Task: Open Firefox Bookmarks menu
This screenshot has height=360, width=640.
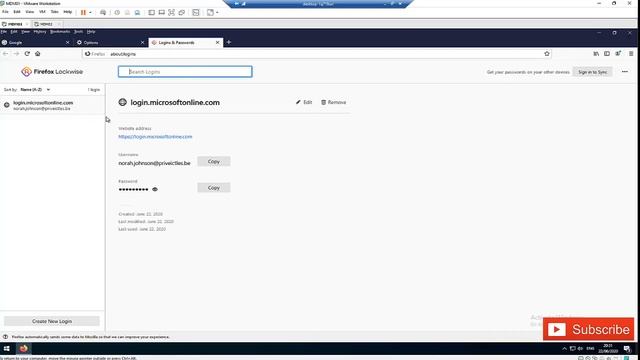Action: click(x=60, y=32)
